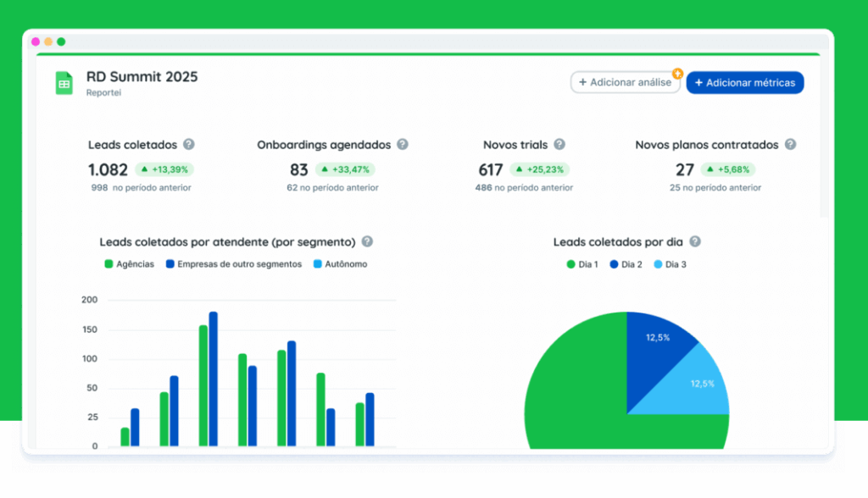The image size is (868, 498).
Task: Click the yellow traffic light window dot
Action: pos(48,41)
